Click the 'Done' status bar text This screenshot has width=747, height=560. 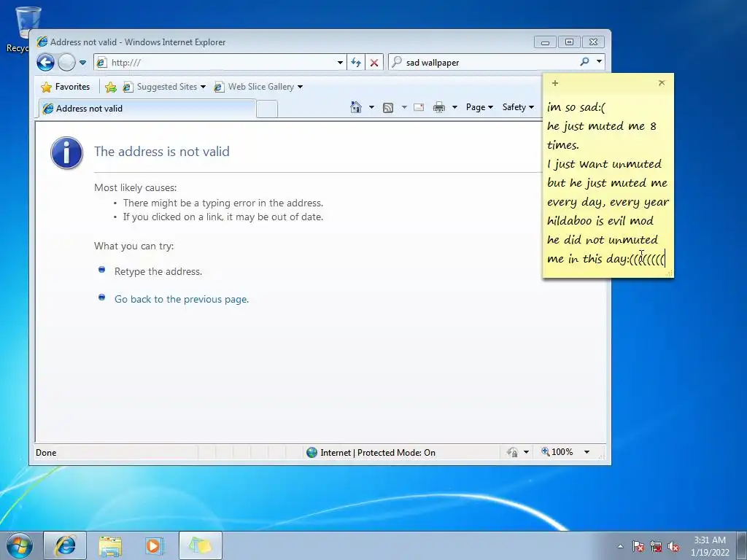pyautogui.click(x=46, y=452)
